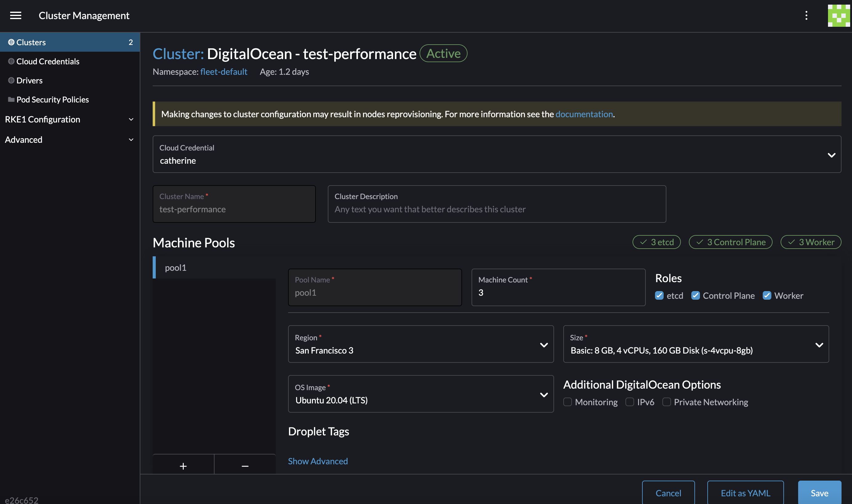Open the Size dropdown

coord(696,344)
